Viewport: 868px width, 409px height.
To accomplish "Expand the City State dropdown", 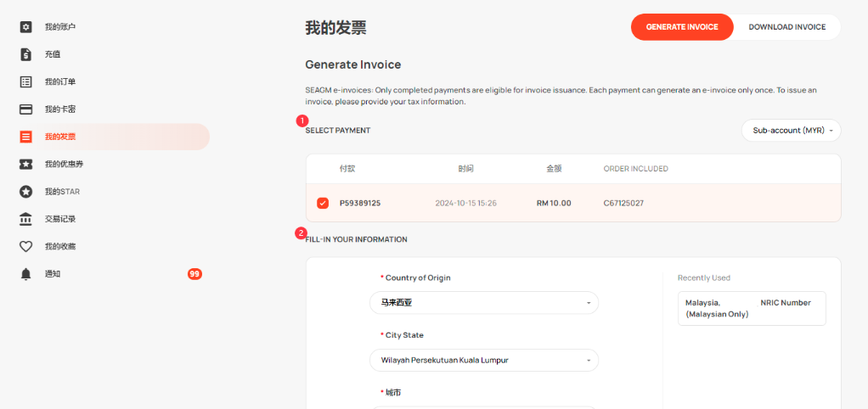I will [483, 361].
